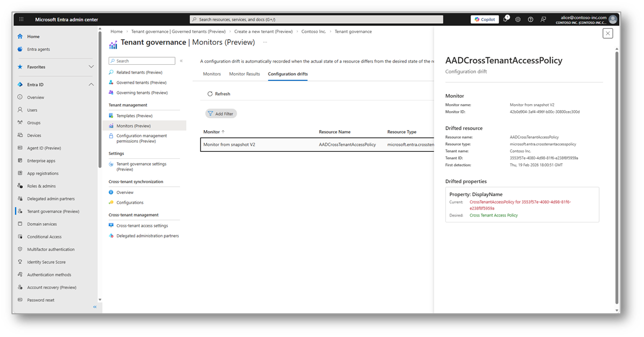Click Create a new tenant breadcrumb
Image resolution: width=644 pixels, height=337 pixels.
tap(263, 32)
